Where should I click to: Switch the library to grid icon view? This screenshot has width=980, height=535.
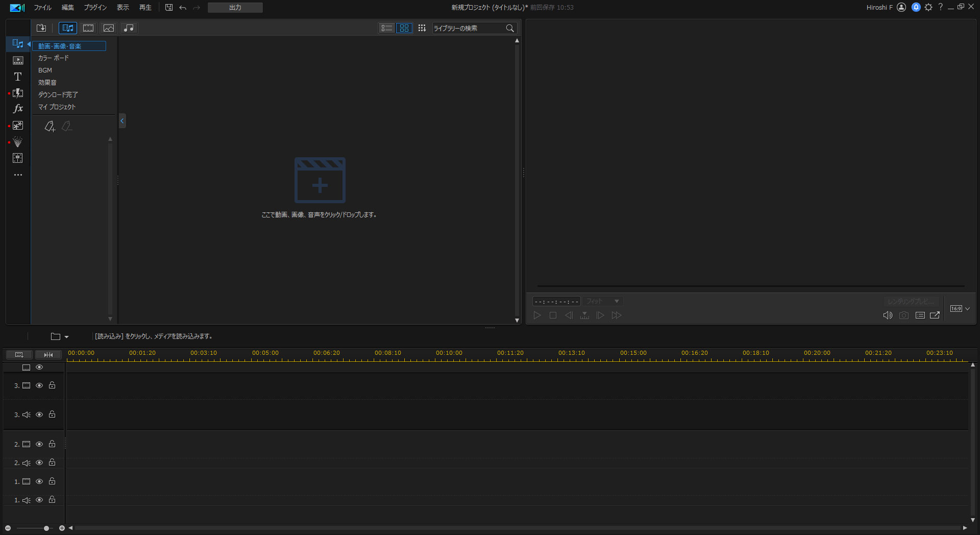pos(404,28)
